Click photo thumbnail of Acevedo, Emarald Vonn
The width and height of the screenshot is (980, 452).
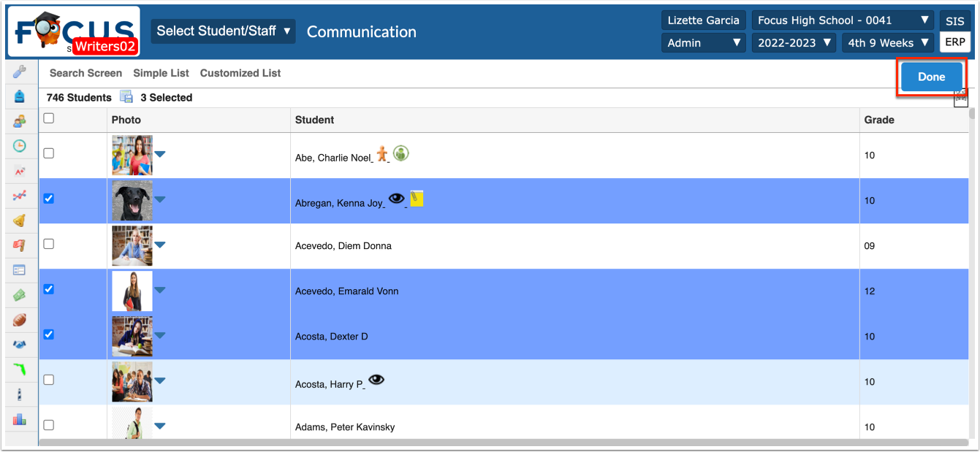[132, 291]
